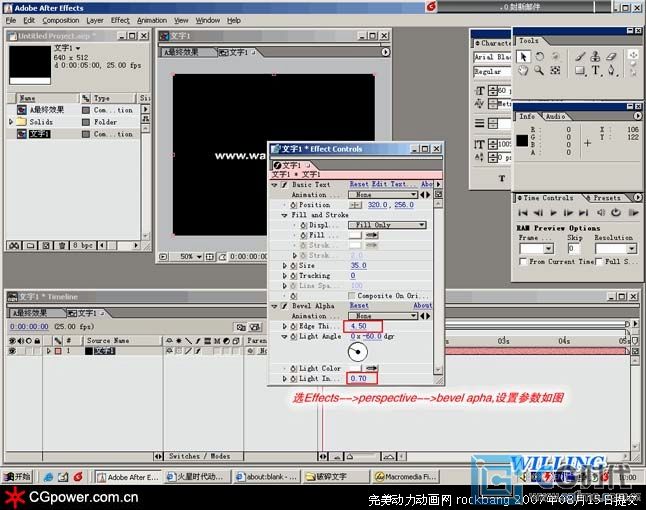Expand the Solids folder in Project
Viewport: 646px width, 510px height.
tap(11, 122)
